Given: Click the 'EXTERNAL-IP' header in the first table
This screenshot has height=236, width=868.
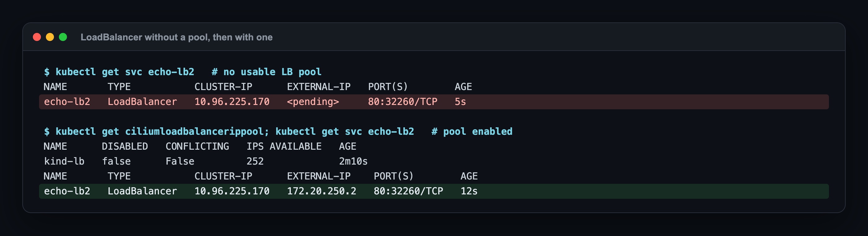Looking at the screenshot, I should (x=319, y=87).
